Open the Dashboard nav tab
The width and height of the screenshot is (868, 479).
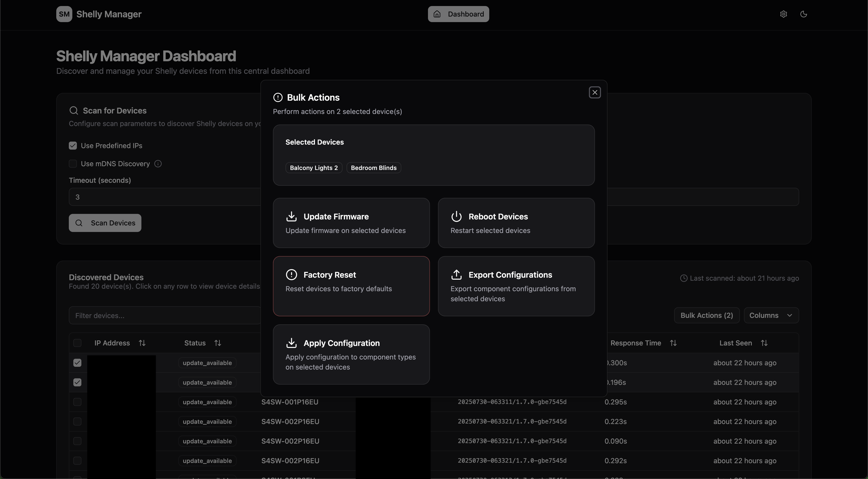458,14
